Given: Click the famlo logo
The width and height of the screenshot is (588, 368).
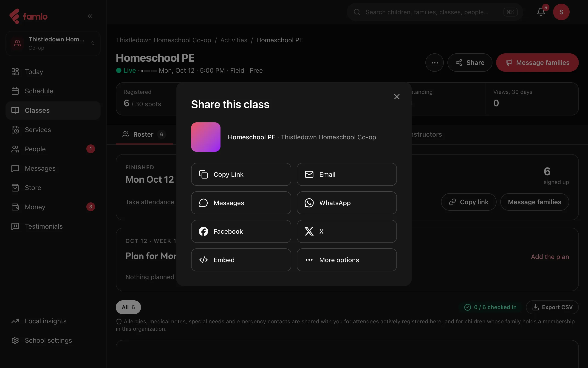Looking at the screenshot, I should point(28,16).
